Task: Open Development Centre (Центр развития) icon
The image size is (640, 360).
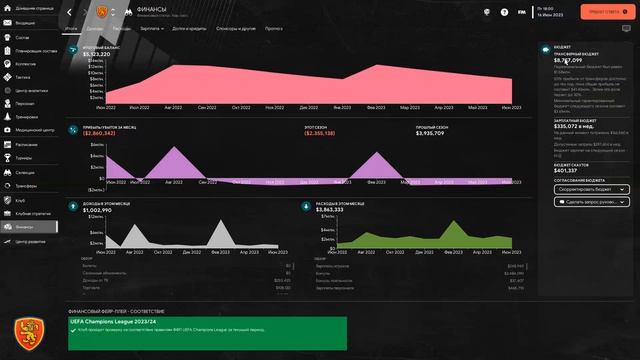Action: pyautogui.click(x=7, y=242)
